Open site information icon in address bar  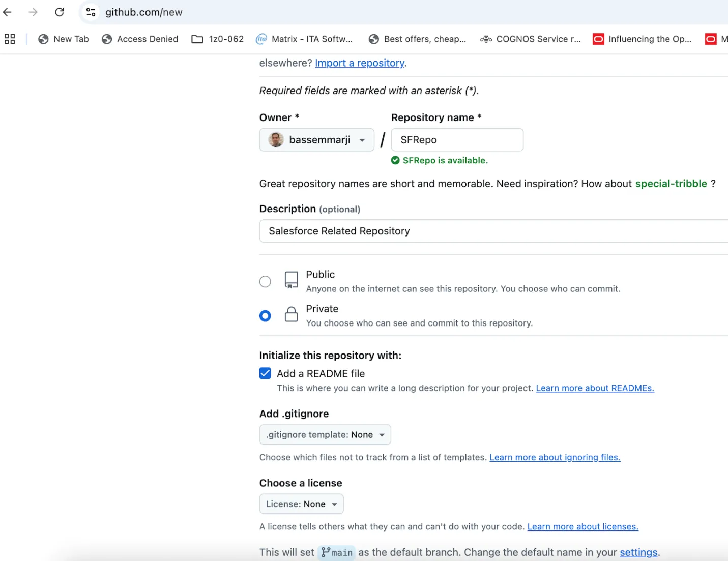(x=91, y=12)
